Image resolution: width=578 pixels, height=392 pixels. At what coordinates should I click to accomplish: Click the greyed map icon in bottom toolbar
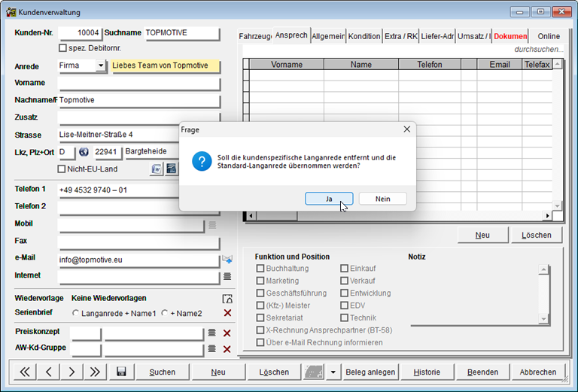pos(314,372)
